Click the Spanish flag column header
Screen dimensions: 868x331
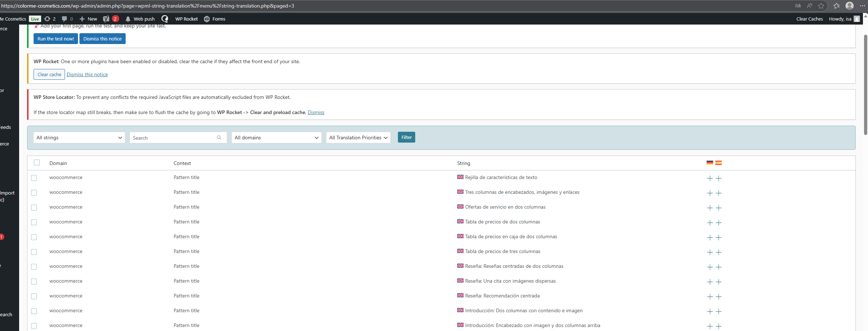point(719,163)
